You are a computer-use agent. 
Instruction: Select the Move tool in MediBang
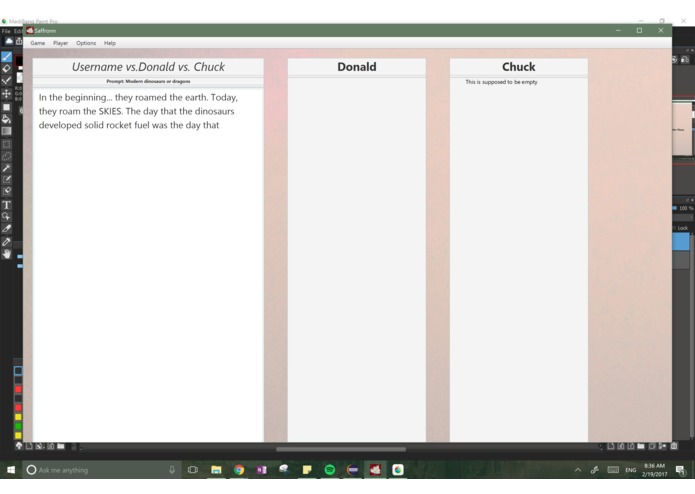(x=6, y=93)
